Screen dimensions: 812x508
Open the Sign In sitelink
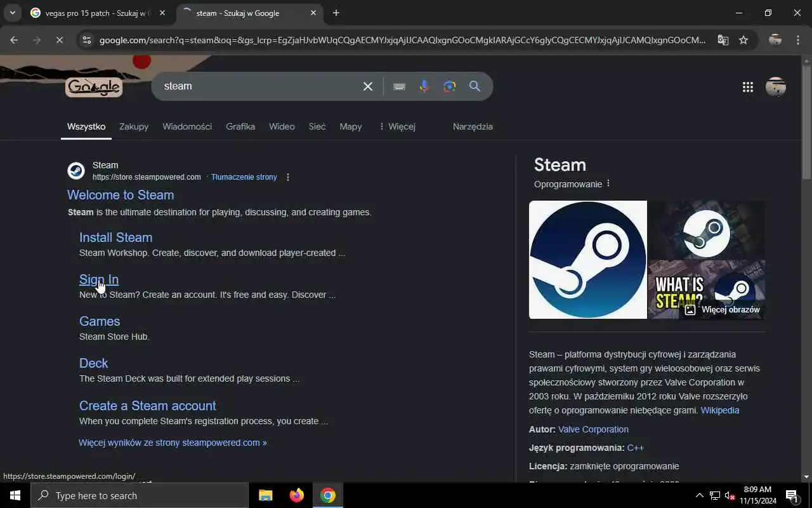point(99,279)
